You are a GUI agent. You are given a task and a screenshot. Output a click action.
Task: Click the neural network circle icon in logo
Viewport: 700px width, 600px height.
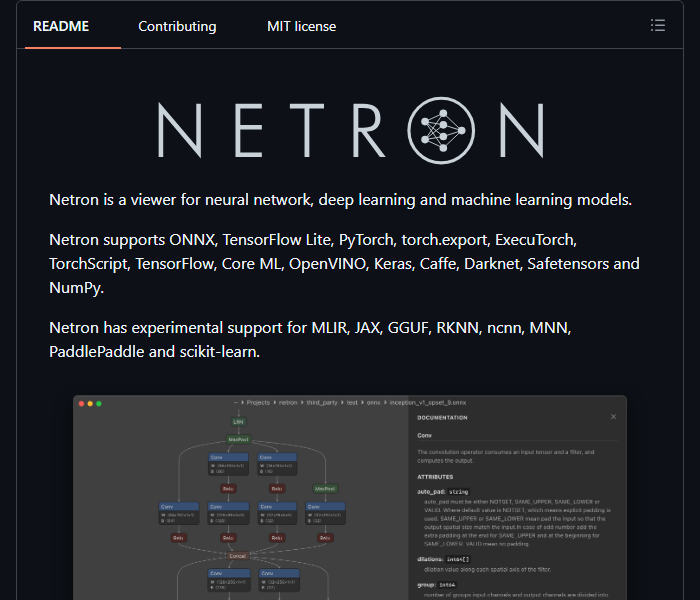pos(441,130)
